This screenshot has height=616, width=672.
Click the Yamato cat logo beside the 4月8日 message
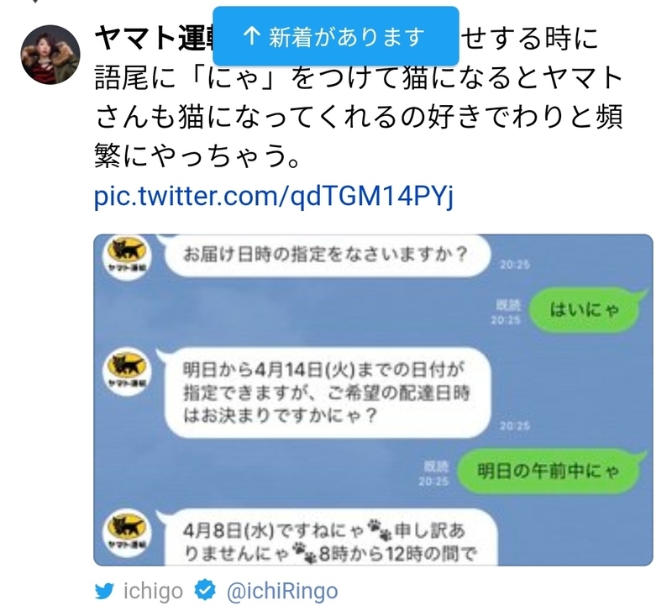pyautogui.click(x=127, y=533)
